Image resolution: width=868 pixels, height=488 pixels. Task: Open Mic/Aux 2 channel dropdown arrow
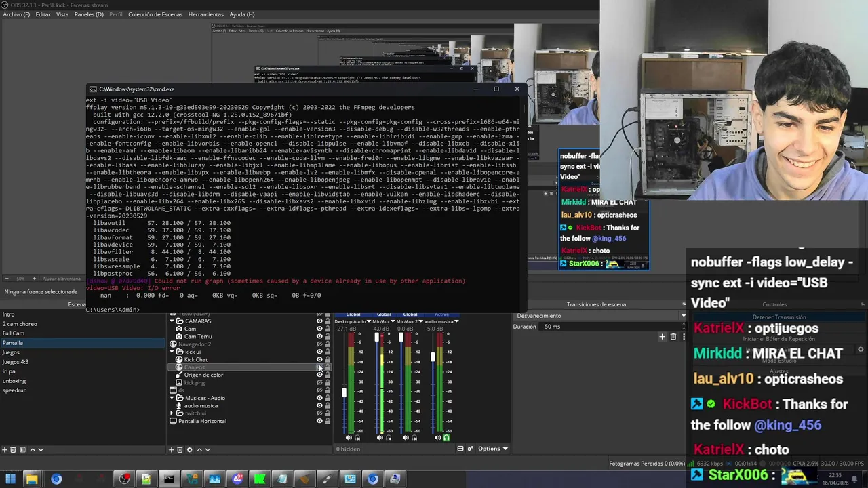420,321
